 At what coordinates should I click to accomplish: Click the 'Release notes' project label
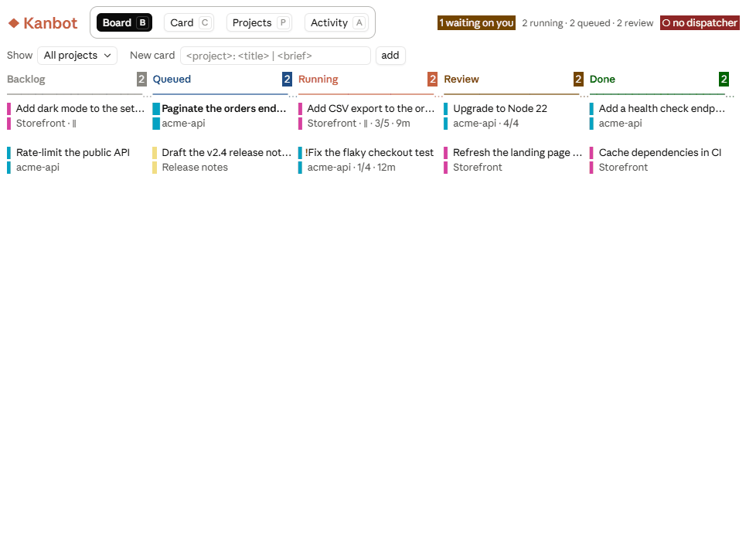click(195, 167)
